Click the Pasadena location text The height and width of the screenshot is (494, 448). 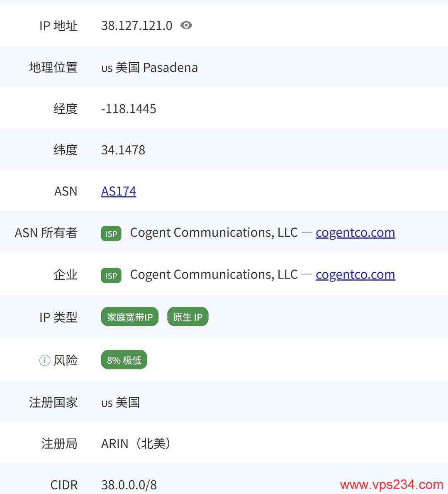pyautogui.click(x=173, y=68)
